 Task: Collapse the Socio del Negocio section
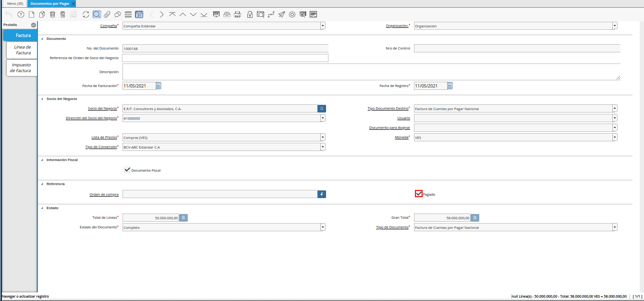[42, 99]
